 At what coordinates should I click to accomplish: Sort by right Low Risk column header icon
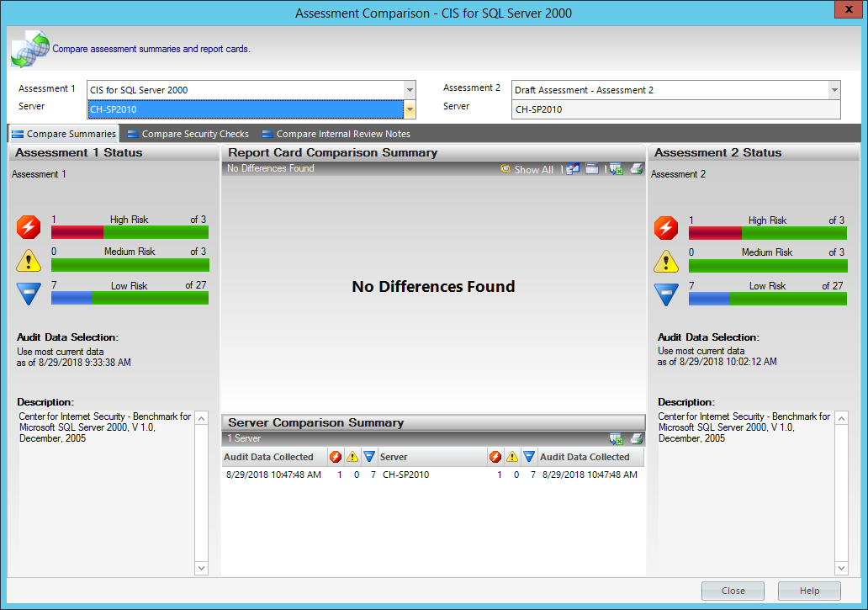tap(529, 457)
